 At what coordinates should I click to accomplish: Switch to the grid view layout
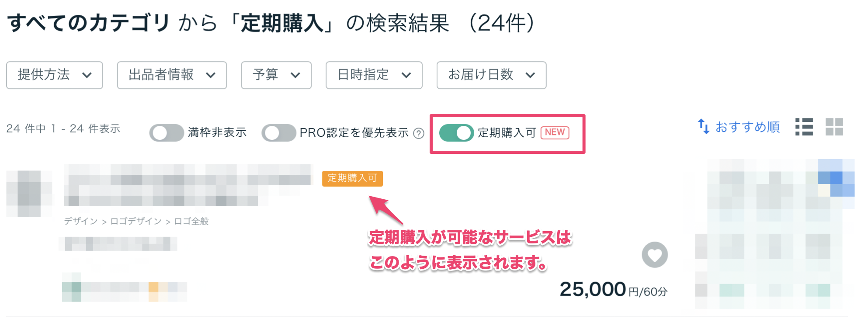[x=835, y=128]
